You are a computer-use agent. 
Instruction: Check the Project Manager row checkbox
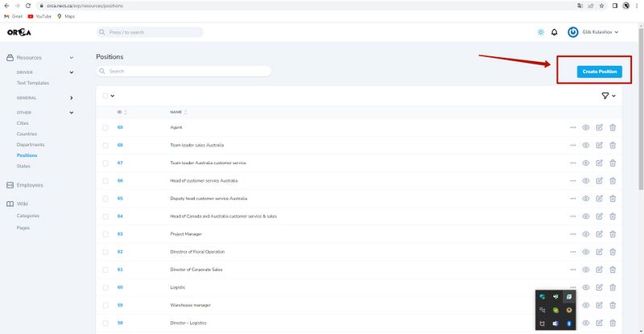pos(105,234)
